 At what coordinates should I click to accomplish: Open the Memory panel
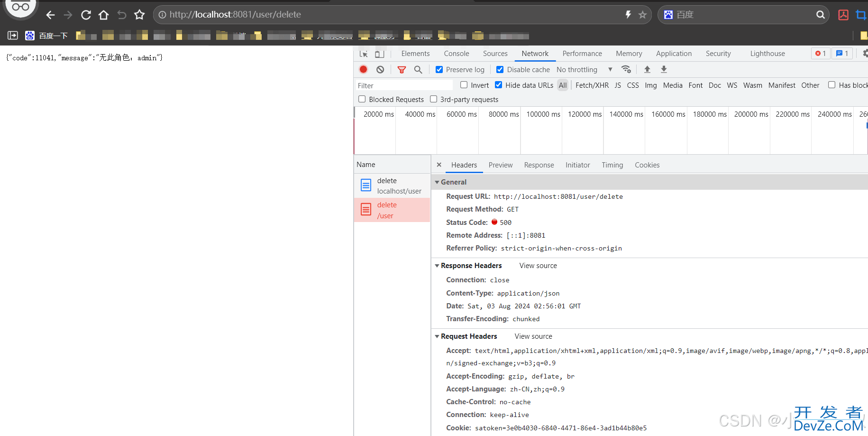tap(629, 54)
